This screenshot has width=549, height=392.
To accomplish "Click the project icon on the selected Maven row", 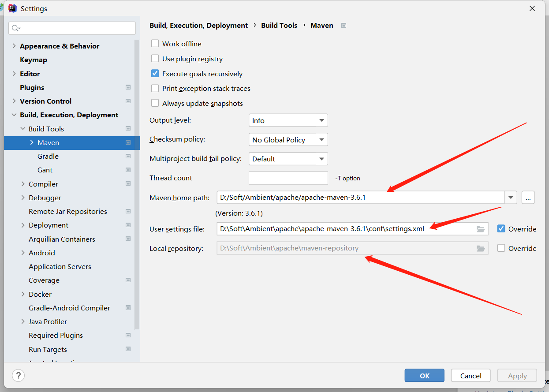I will point(128,142).
